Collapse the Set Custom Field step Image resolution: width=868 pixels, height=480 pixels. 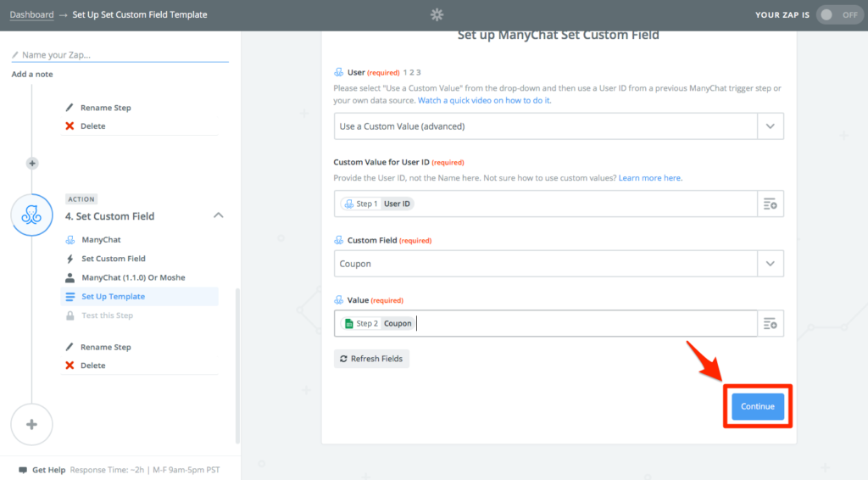(219, 215)
